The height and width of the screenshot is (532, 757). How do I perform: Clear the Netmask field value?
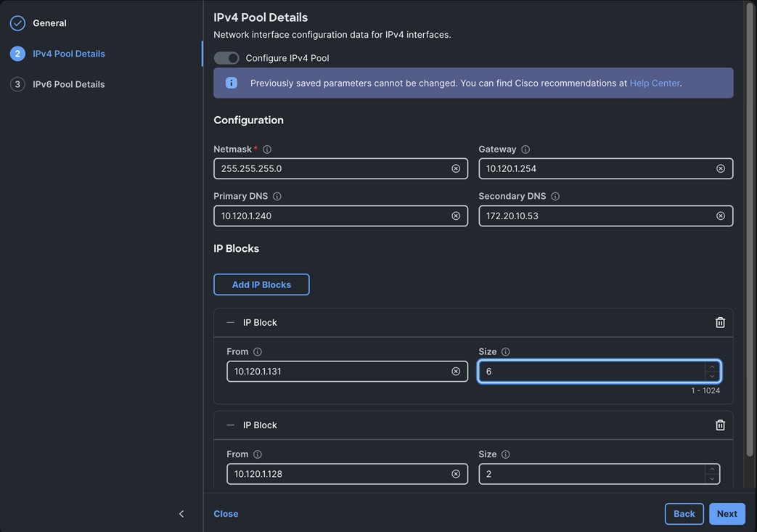[x=456, y=168]
